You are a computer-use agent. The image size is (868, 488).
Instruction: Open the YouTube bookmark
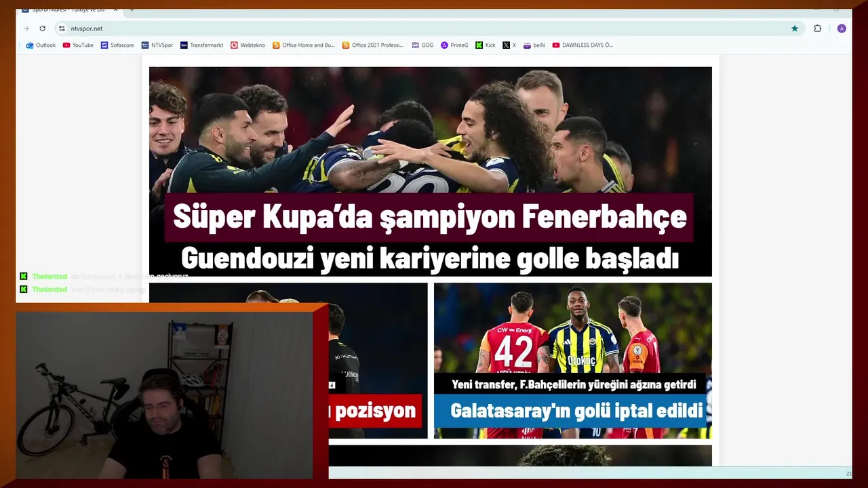[78, 45]
